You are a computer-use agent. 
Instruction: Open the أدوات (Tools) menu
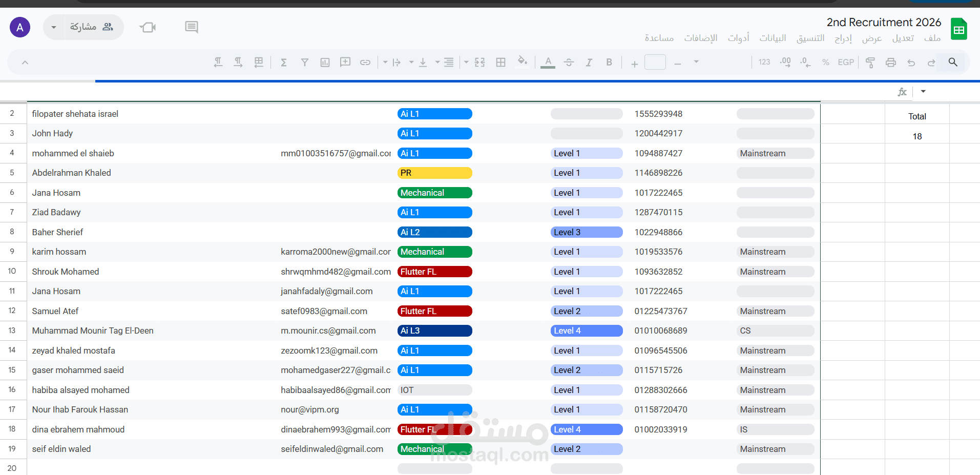[x=739, y=38]
